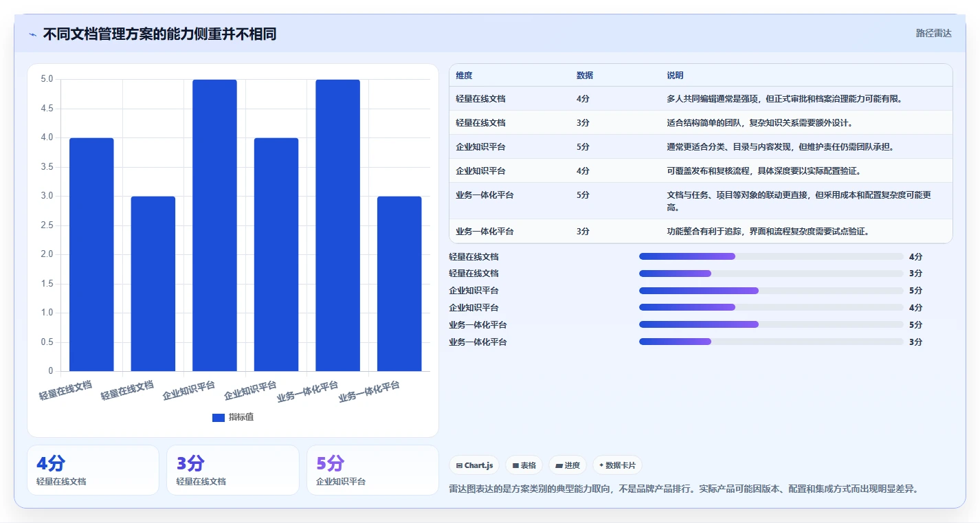The width and height of the screenshot is (980, 523).
Task: Select the 轻量在线文档 chart bar reaching 3.0
Action: (153, 284)
